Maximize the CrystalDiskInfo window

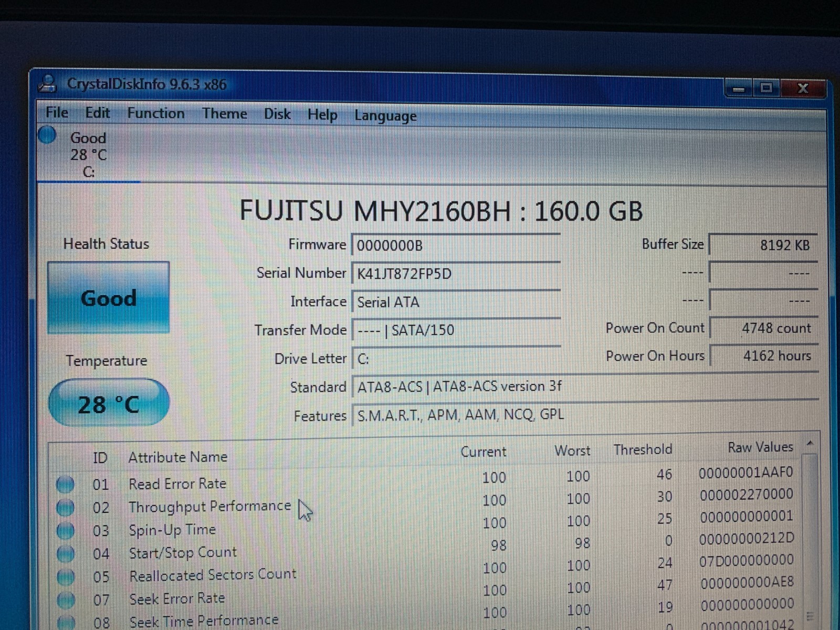pos(766,88)
